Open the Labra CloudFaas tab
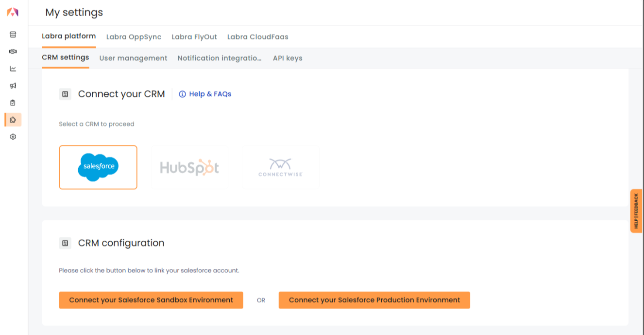 (258, 37)
